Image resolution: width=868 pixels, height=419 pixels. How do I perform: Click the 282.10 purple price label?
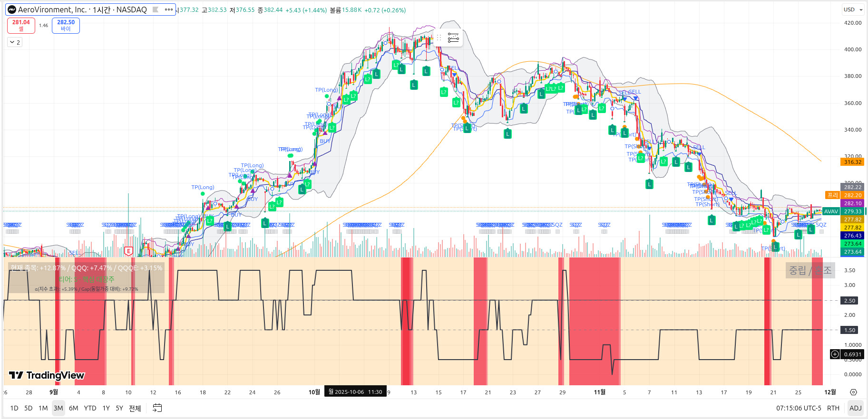(853, 203)
